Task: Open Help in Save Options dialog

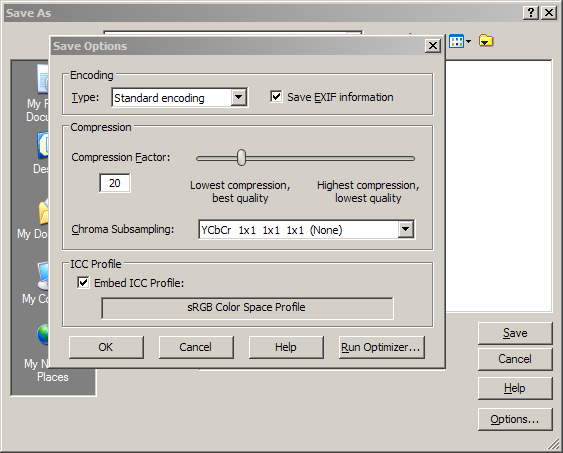Action: pos(286,347)
